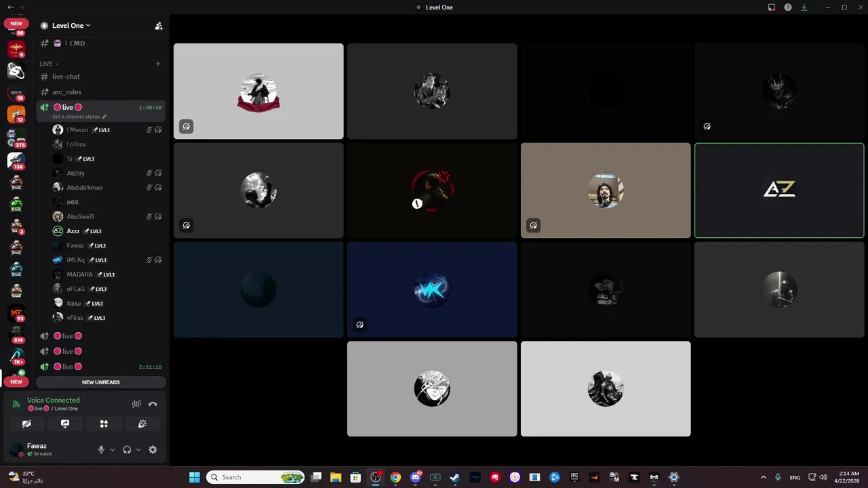Viewport: 868px width, 488px height.
Task: Mute microphone in user panel
Action: click(101, 449)
